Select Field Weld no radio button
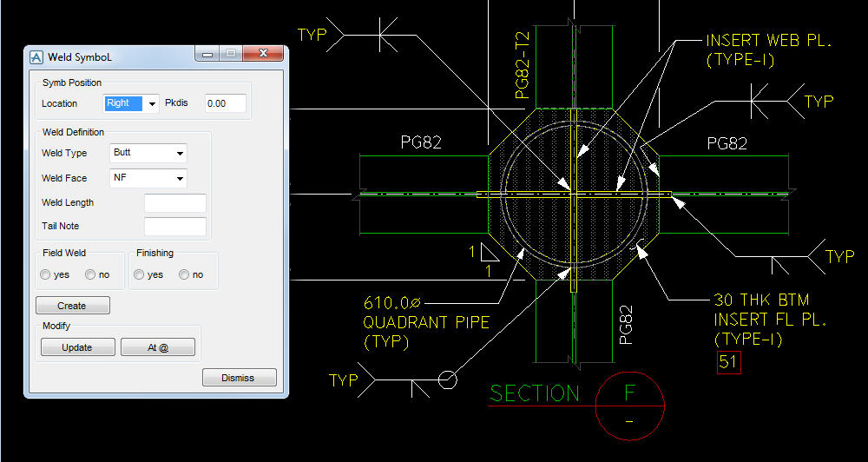Image resolution: width=868 pixels, height=462 pixels. click(90, 274)
